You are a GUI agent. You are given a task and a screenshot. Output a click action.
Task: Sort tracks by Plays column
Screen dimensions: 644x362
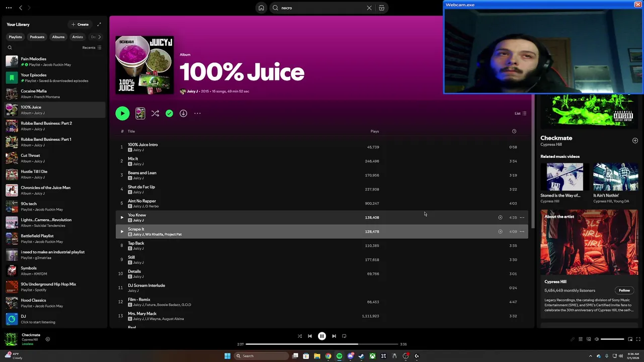tap(374, 131)
